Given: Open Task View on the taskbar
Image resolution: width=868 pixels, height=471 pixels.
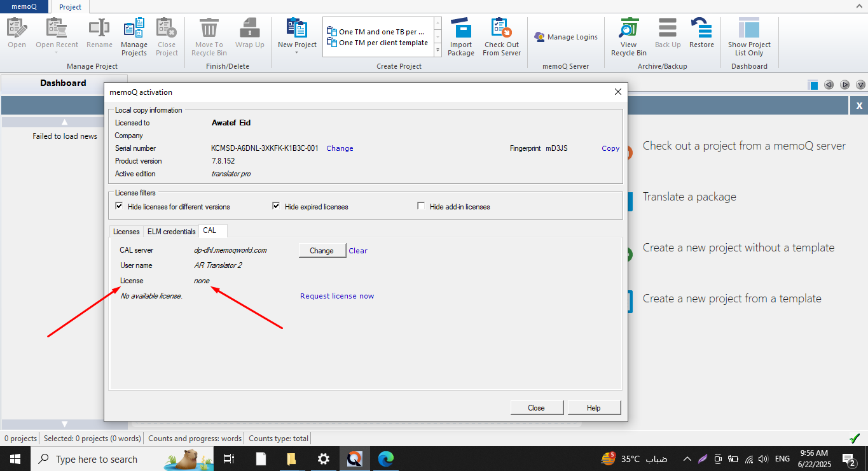Looking at the screenshot, I should click(x=229, y=459).
